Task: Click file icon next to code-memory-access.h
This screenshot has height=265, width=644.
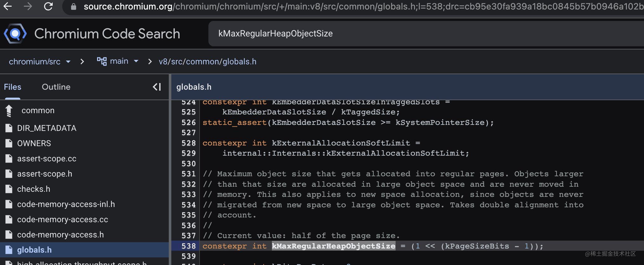Action: click(x=9, y=235)
